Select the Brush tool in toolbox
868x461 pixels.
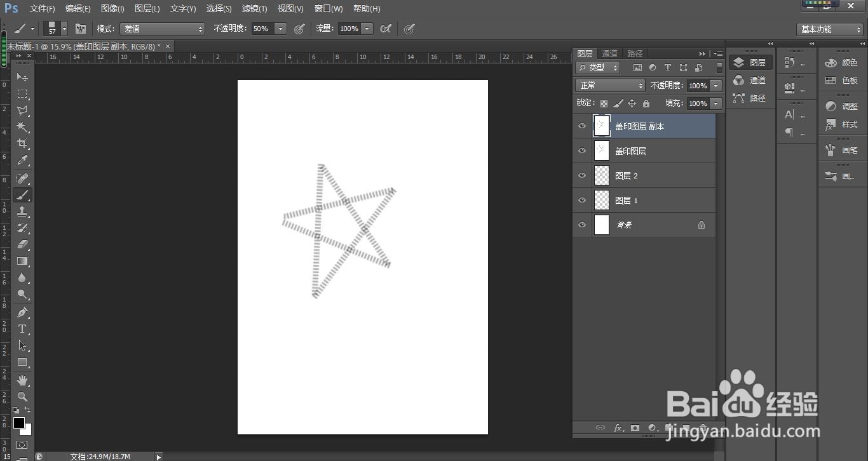click(22, 195)
